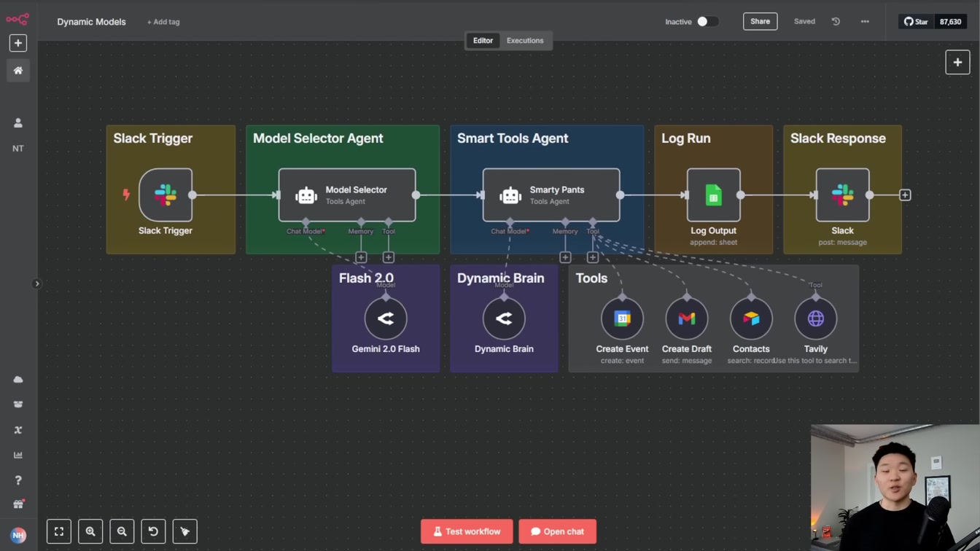Add Tool to Model Selector plus

coord(389,257)
